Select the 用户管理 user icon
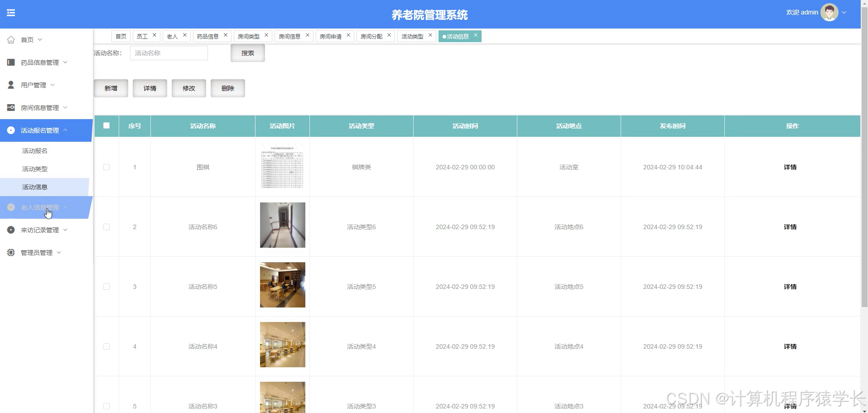Screen dimensions: 868x413 point(11,85)
